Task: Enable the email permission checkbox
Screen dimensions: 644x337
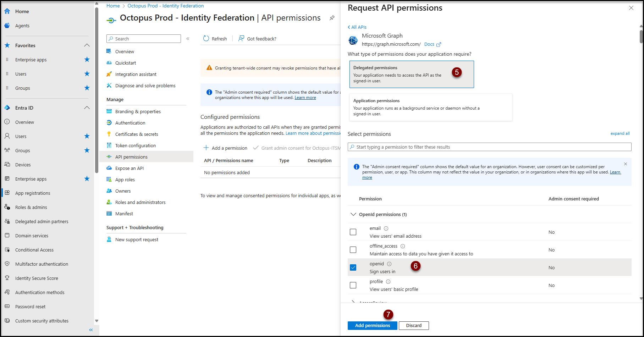Action: [x=353, y=232]
